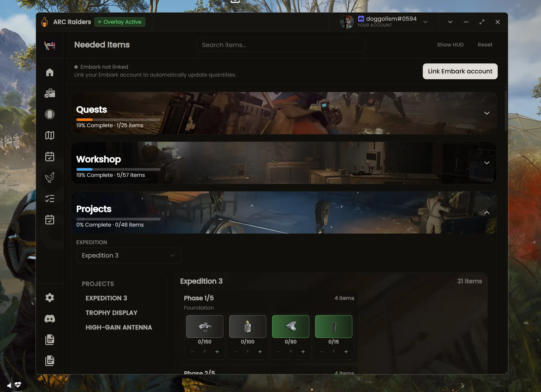The width and height of the screenshot is (541, 392).
Task: Add one to the 0/15 item
Action: click(x=346, y=352)
